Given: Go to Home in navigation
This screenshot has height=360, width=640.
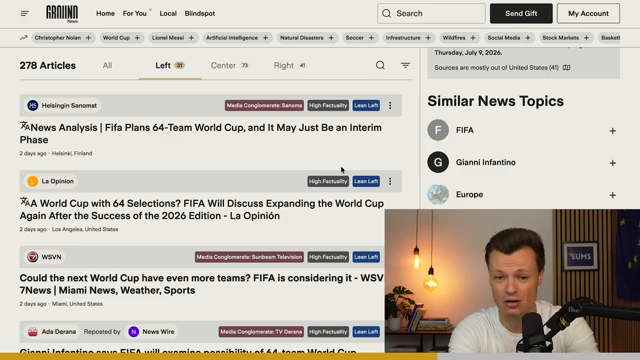Looking at the screenshot, I should point(105,13).
